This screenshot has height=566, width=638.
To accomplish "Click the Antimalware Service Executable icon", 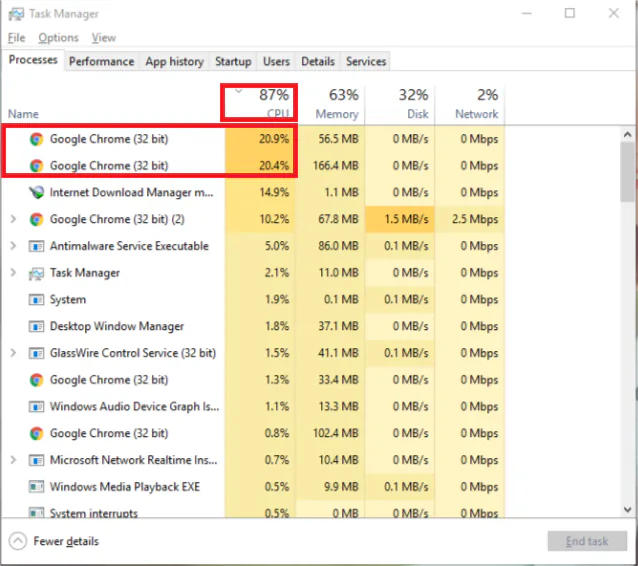I will 36,246.
